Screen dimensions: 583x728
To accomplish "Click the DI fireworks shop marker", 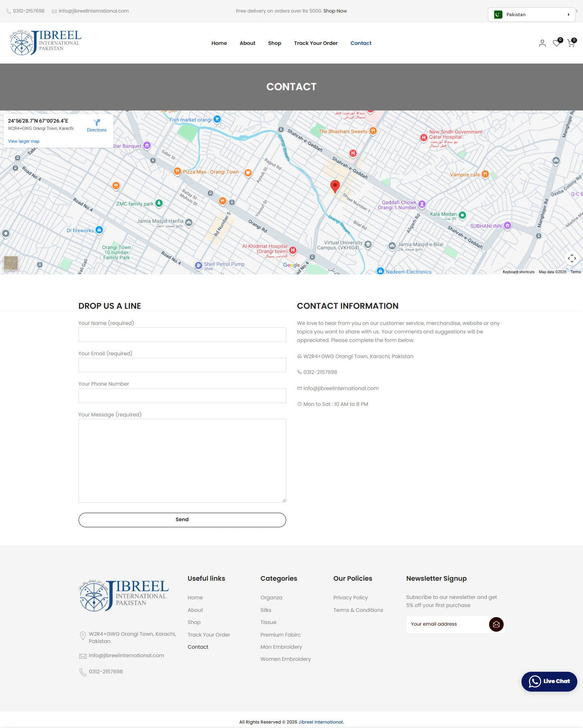I will pos(99,230).
